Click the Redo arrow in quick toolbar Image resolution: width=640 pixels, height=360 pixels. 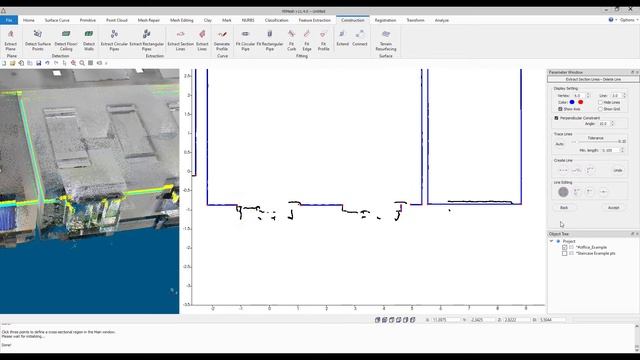[56, 63]
